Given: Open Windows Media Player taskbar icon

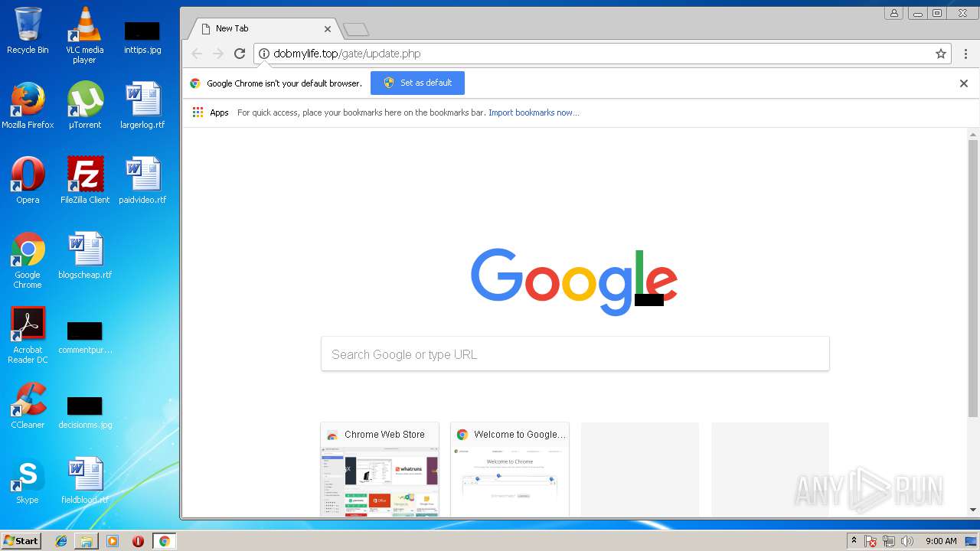Looking at the screenshot, I should [113, 541].
